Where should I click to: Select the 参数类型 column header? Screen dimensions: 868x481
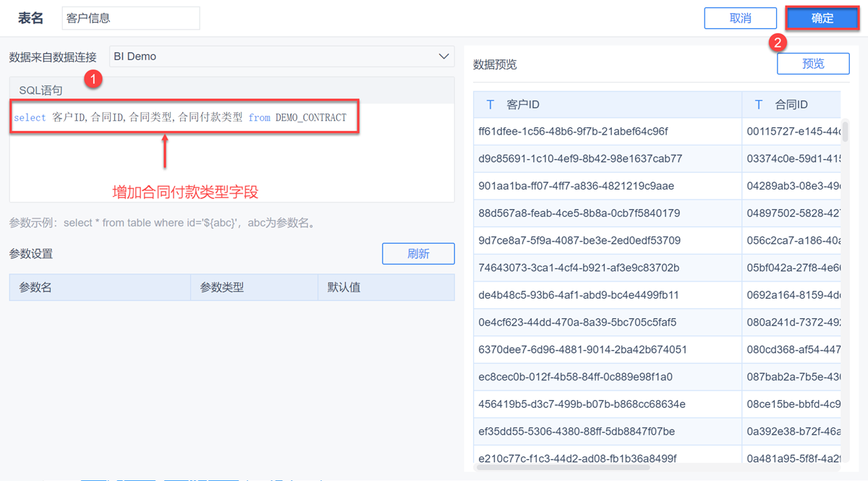[254, 287]
